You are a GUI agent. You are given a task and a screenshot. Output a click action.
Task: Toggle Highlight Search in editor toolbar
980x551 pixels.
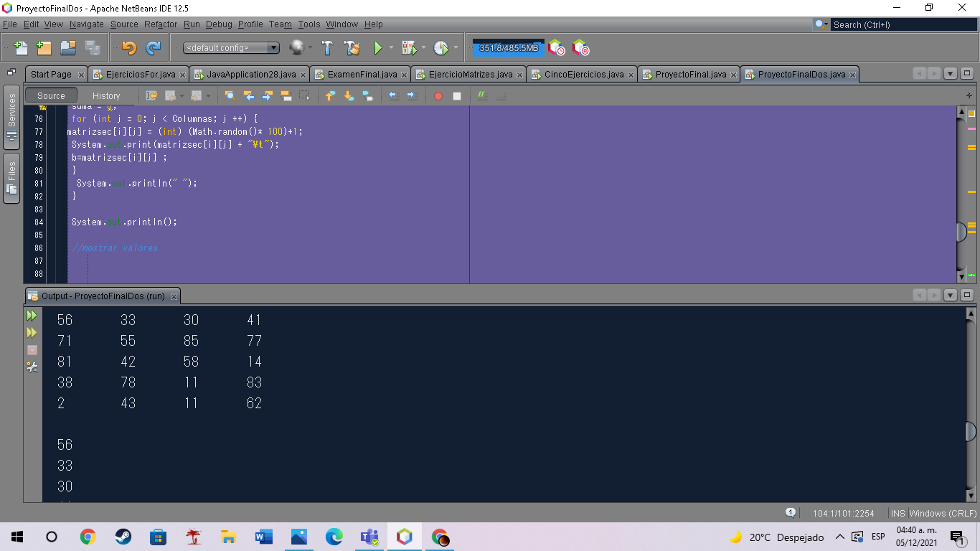coord(286,95)
